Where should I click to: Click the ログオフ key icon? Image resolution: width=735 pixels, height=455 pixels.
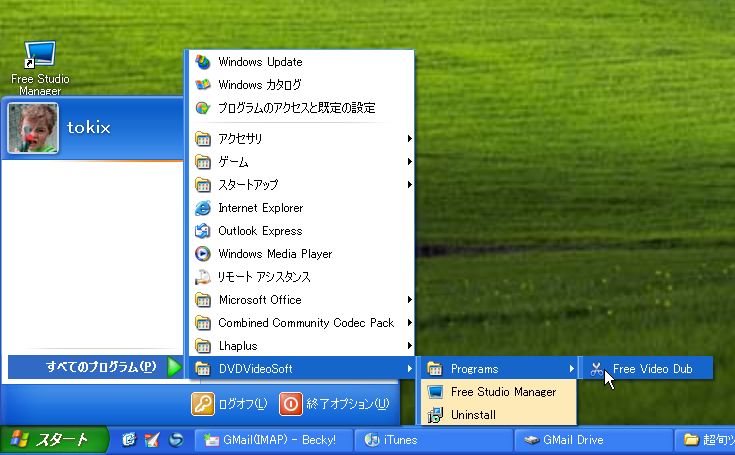click(203, 404)
